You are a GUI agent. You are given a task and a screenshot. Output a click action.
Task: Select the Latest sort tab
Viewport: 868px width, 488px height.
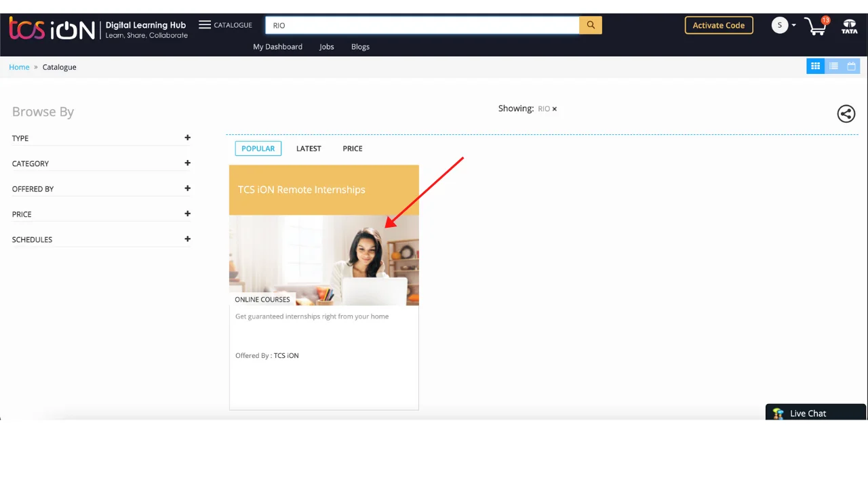[x=309, y=148]
